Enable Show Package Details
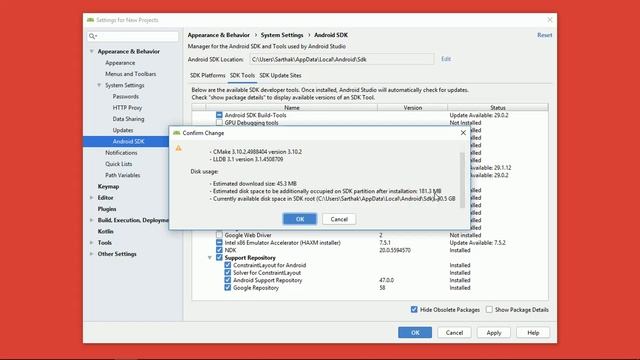 [489, 309]
